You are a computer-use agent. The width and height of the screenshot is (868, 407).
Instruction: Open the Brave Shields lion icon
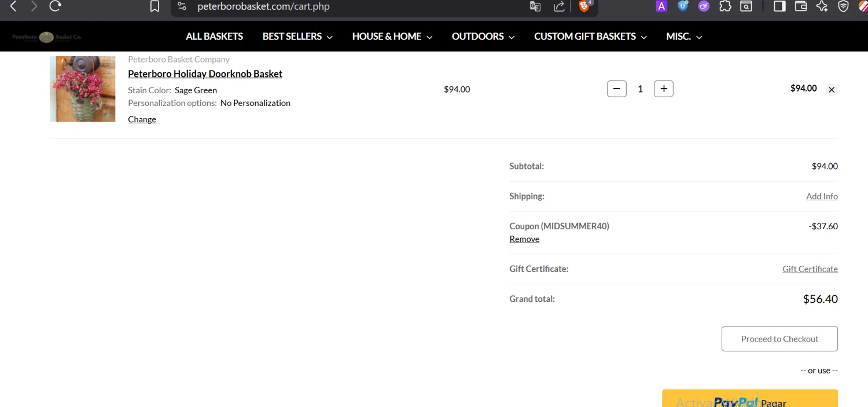click(585, 6)
